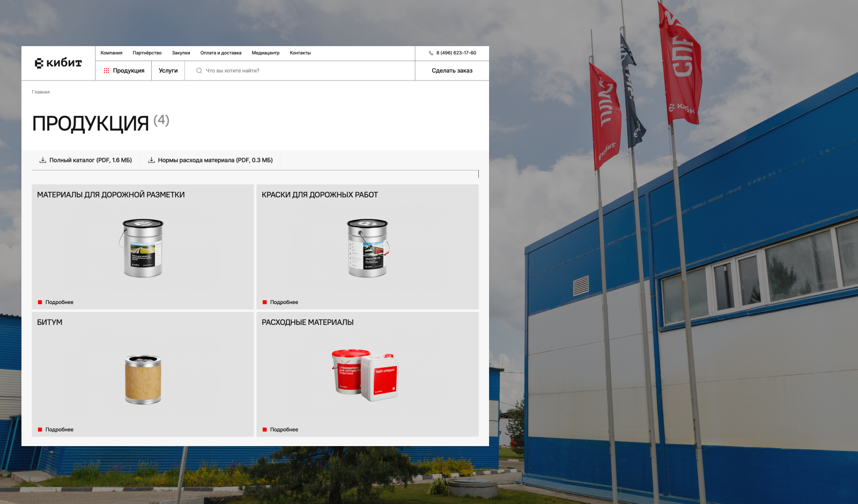Click the download icon for Полный каталог
This screenshot has height=504, width=858.
pos(43,160)
